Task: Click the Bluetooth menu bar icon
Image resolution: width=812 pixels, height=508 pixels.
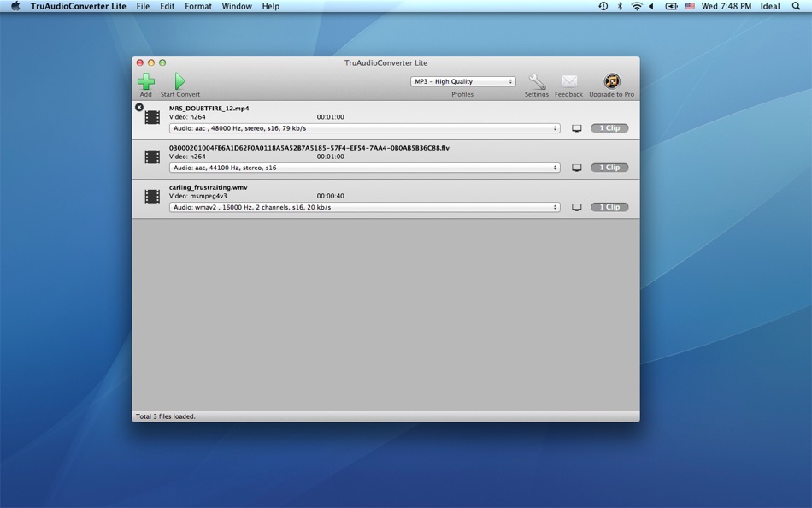Action: coord(620,6)
